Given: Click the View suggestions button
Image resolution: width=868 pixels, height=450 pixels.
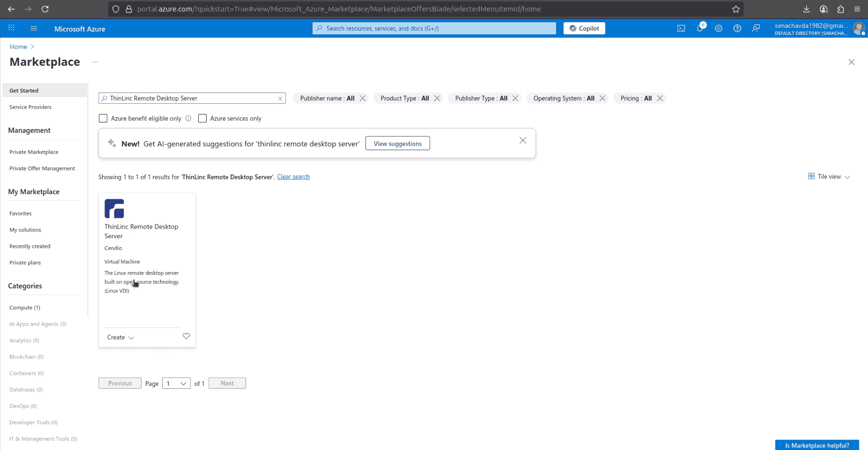Looking at the screenshot, I should (x=397, y=144).
